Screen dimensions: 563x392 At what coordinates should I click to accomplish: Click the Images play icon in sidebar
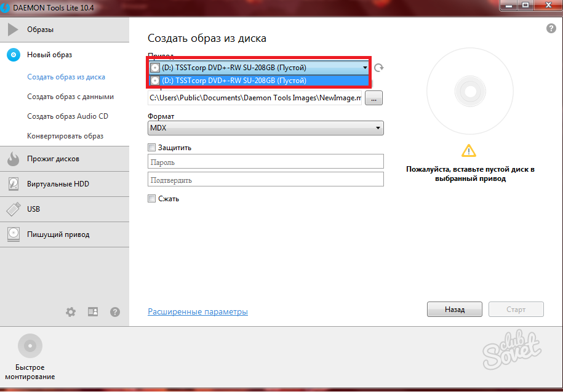[14, 30]
